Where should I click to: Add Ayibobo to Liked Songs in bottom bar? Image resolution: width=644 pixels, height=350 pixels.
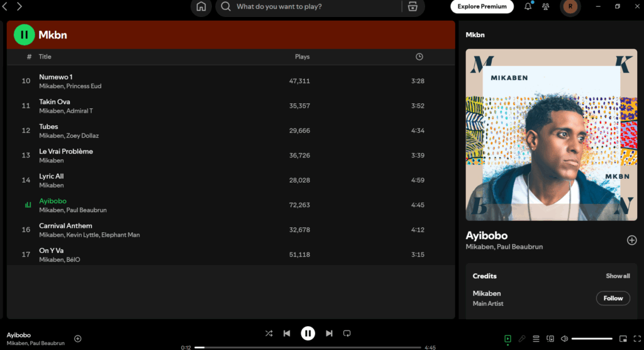(x=77, y=339)
